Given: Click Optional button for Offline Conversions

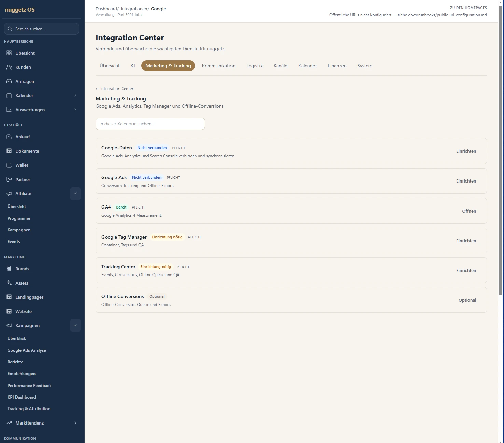Looking at the screenshot, I should pos(467,300).
